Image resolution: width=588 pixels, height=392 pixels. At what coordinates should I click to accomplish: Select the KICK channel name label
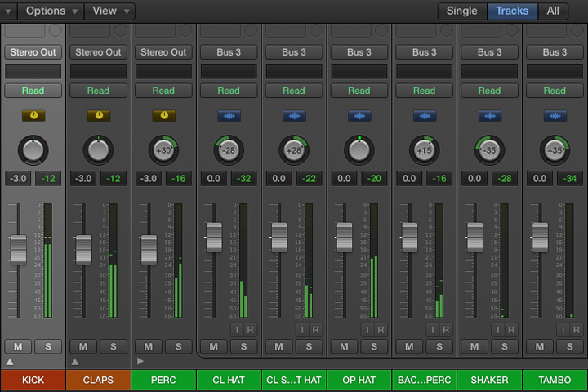(x=33, y=380)
